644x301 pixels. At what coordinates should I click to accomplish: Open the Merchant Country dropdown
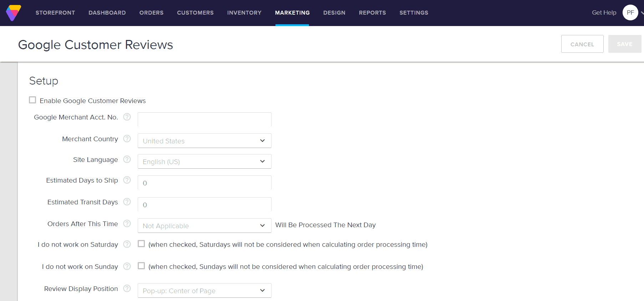click(204, 141)
